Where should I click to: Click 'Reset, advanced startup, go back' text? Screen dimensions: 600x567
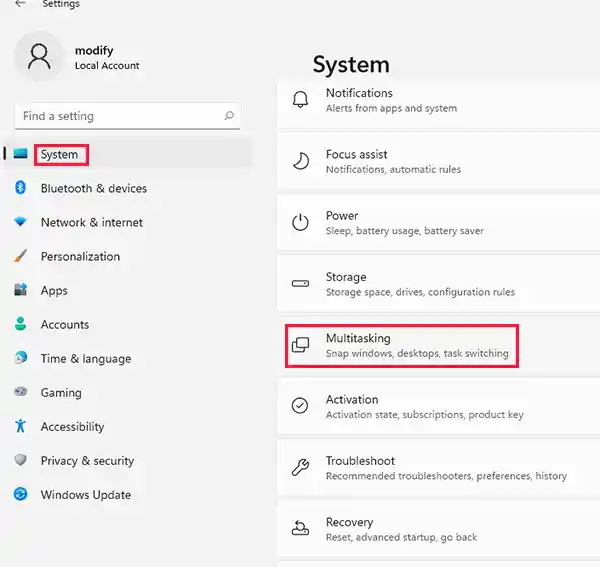401,537
